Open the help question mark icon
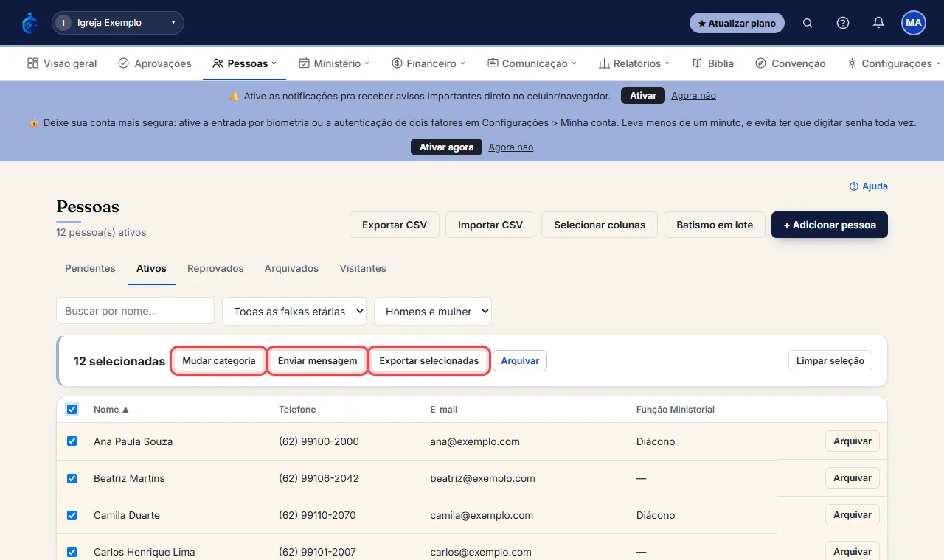This screenshot has width=944, height=560. (843, 23)
